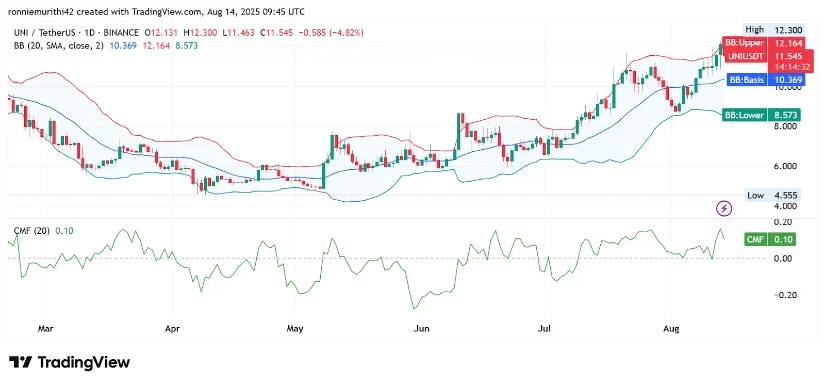Image resolution: width=825 pixels, height=385 pixels.
Task: Click the Jul label on time axis
Action: [x=545, y=329]
